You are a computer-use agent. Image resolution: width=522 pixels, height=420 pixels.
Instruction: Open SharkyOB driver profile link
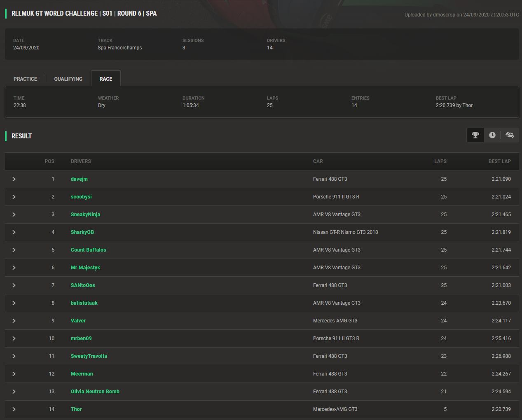82,232
